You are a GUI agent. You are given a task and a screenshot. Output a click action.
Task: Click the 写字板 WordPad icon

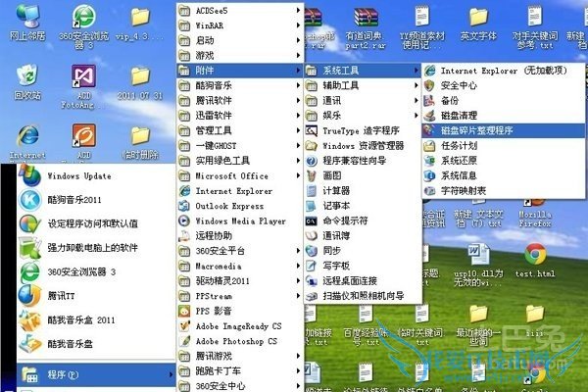pyautogui.click(x=312, y=266)
